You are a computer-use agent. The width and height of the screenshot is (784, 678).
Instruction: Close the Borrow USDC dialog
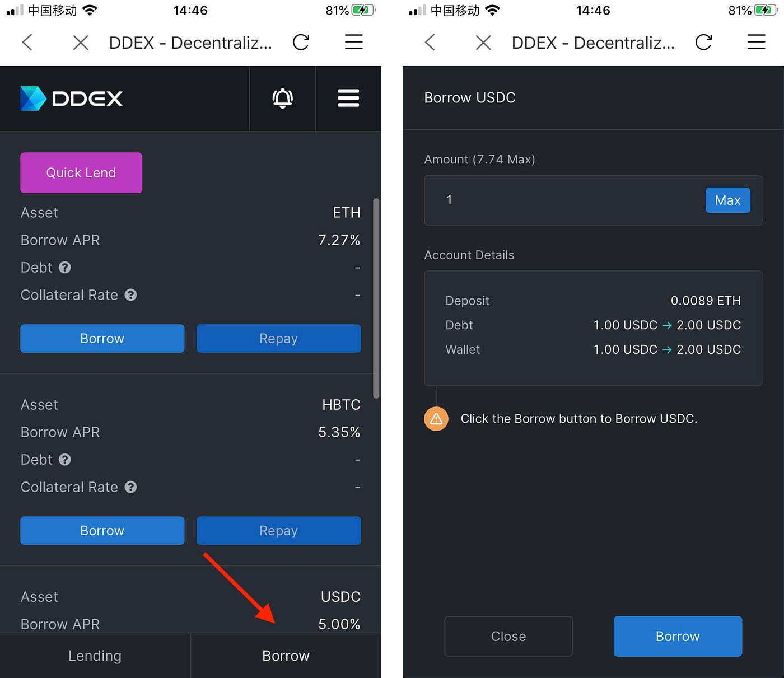point(508,636)
